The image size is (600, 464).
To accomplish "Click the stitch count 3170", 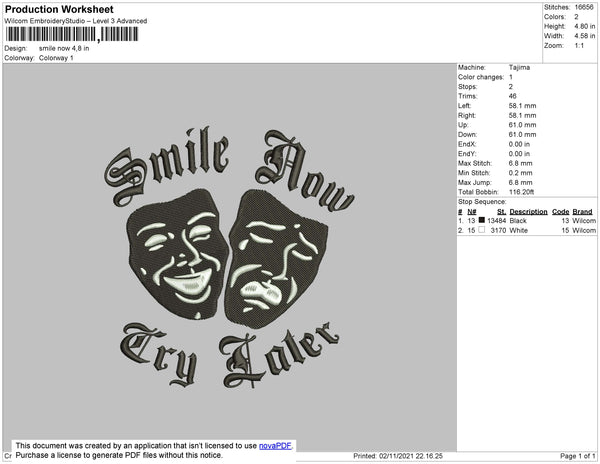I will [x=498, y=230].
